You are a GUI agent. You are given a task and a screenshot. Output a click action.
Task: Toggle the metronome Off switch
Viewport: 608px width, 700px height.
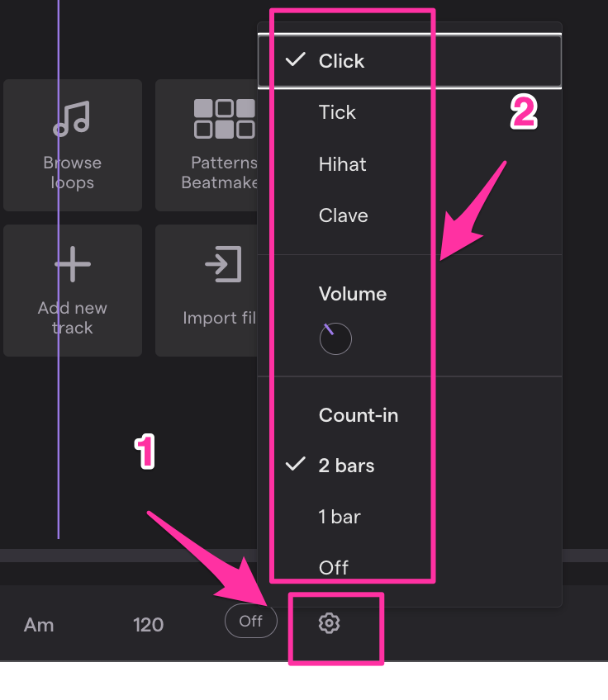[x=251, y=622]
